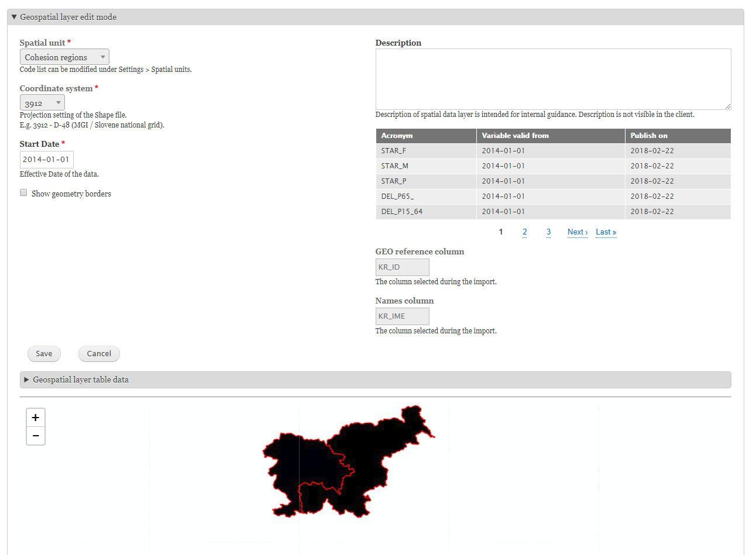Go to page 3 of variables
The height and width of the screenshot is (555, 756).
pos(549,232)
